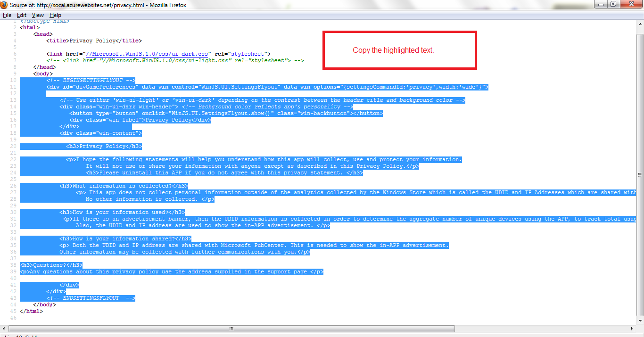Viewport: 644px width, 337px height.
Task: Click the horizontal scrollbar thumb
Action: pyautogui.click(x=231, y=329)
